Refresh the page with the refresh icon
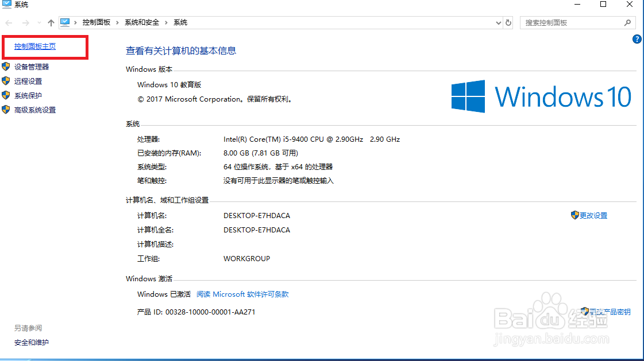Screen dimensions: 644x361 click(x=508, y=23)
